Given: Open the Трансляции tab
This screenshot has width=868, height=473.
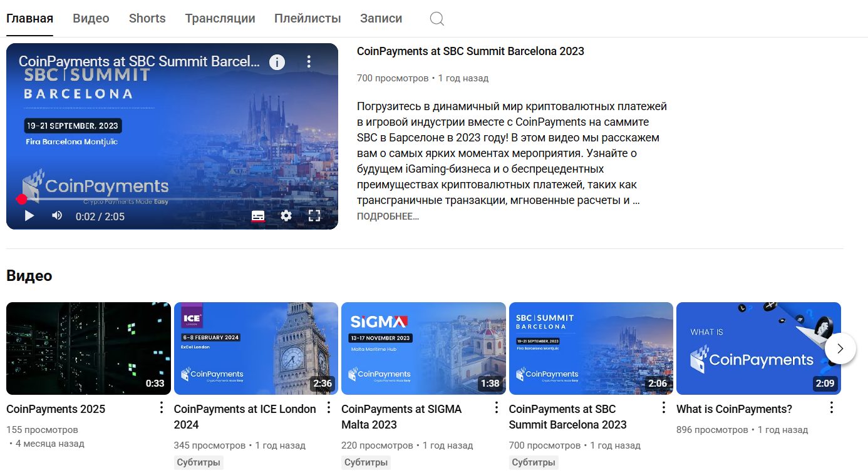Looking at the screenshot, I should [x=220, y=19].
